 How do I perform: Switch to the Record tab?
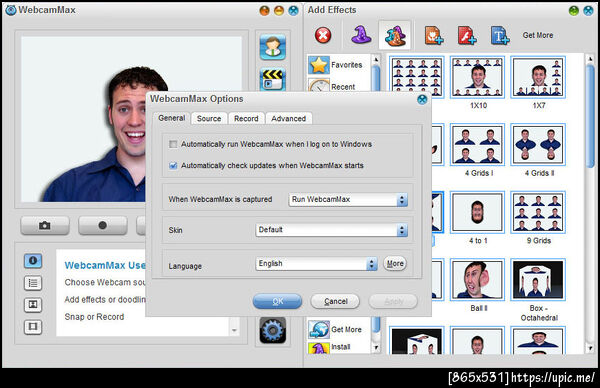[x=246, y=119]
